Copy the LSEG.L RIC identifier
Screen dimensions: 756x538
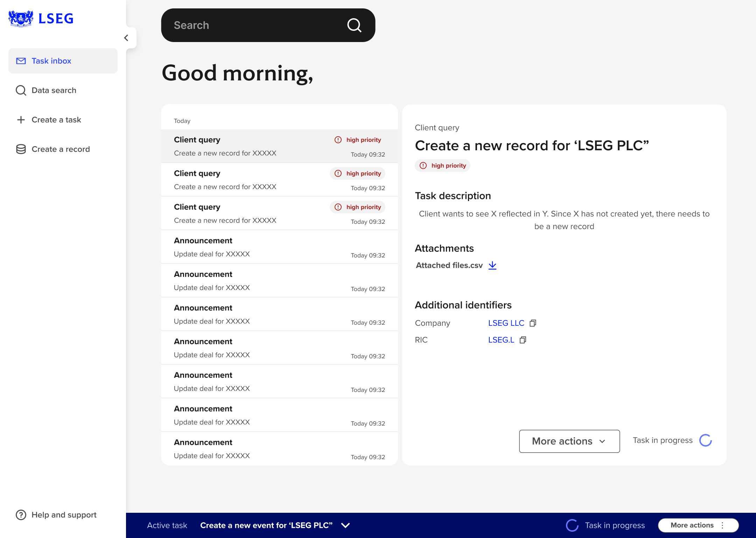(x=523, y=340)
